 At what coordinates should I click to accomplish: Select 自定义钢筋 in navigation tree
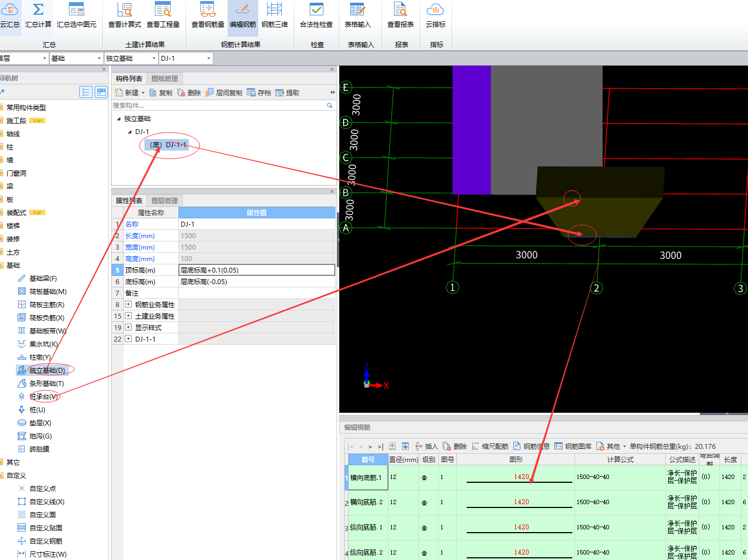click(x=40, y=541)
